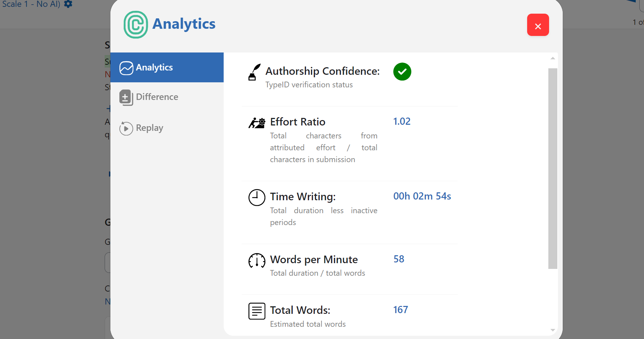Click the Words per Minute value 58
Screen dimensions: 644x339
point(398,259)
